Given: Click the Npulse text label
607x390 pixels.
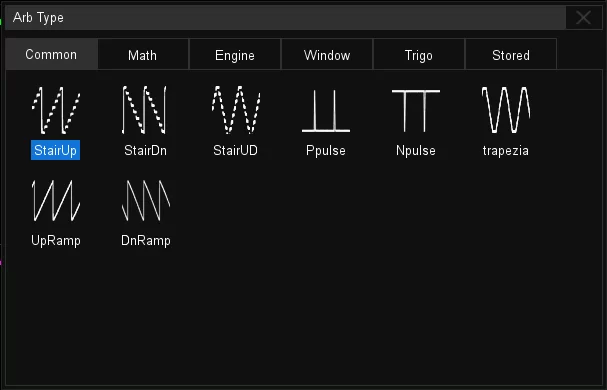Looking at the screenshot, I should tap(416, 150).
